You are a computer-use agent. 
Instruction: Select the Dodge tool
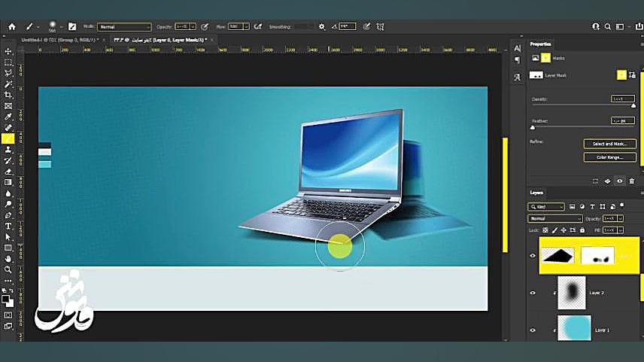pos(8,204)
